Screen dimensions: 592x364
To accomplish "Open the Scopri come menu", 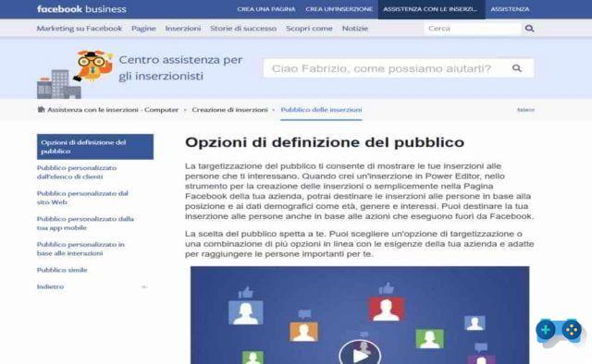I will (x=309, y=29).
